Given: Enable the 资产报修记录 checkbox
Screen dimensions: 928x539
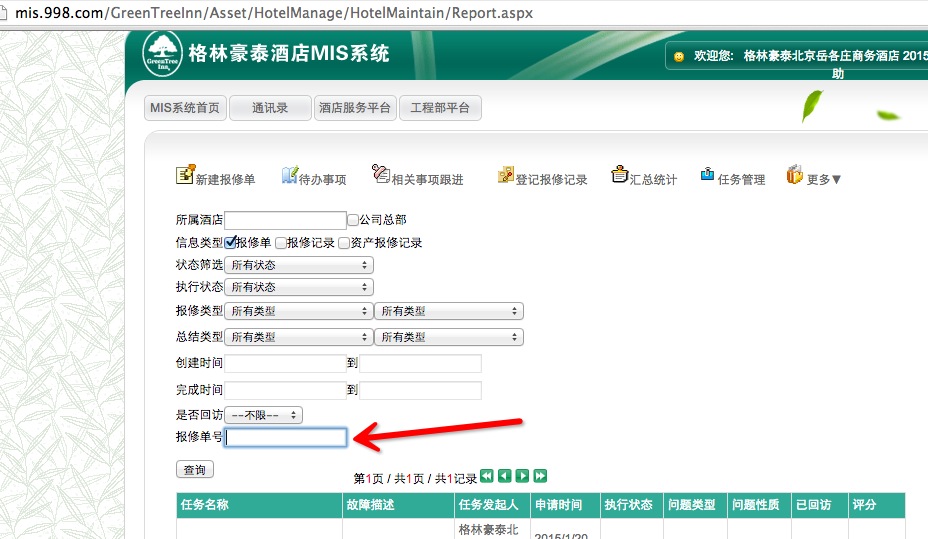Looking at the screenshot, I should click(x=344, y=243).
